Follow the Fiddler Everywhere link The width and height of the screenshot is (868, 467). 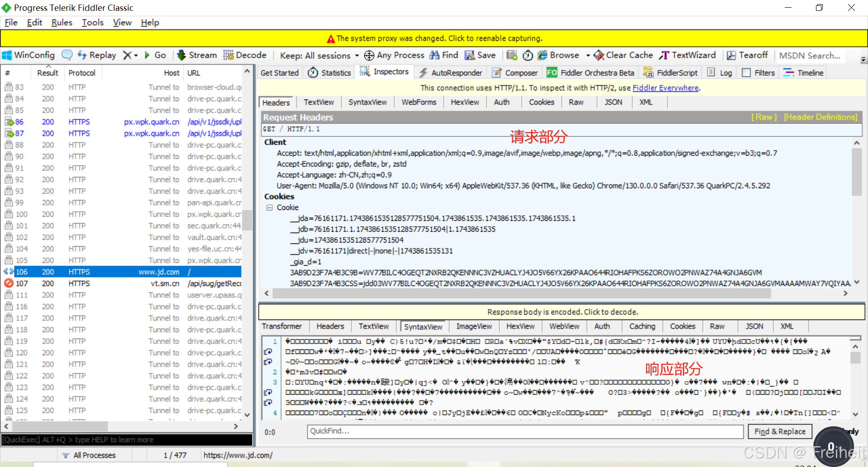[665, 88]
